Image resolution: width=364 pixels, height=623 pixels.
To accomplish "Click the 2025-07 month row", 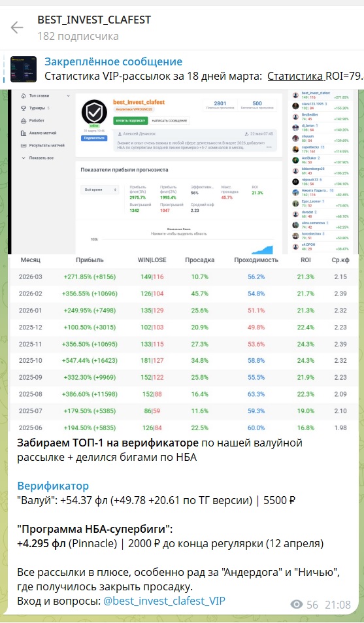I will point(184,411).
